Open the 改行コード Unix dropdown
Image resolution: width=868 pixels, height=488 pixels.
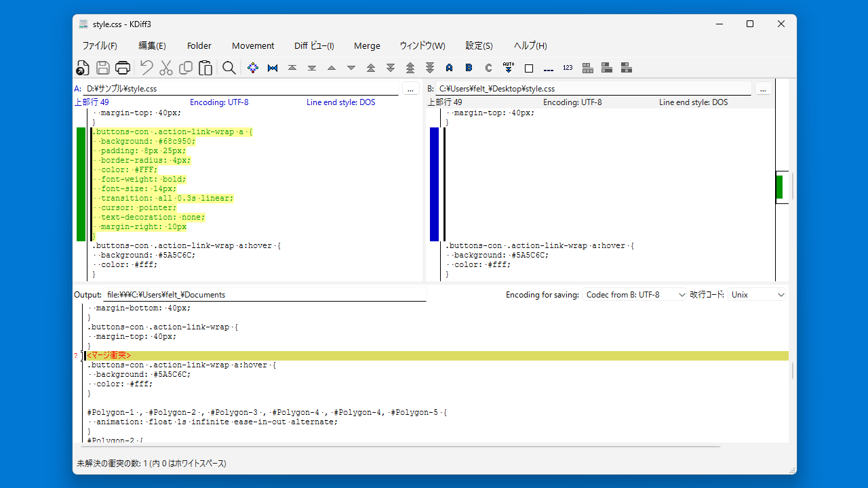(757, 295)
